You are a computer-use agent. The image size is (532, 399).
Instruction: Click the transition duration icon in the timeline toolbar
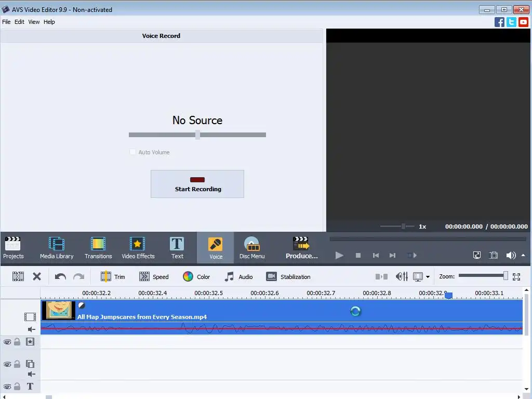click(x=381, y=276)
